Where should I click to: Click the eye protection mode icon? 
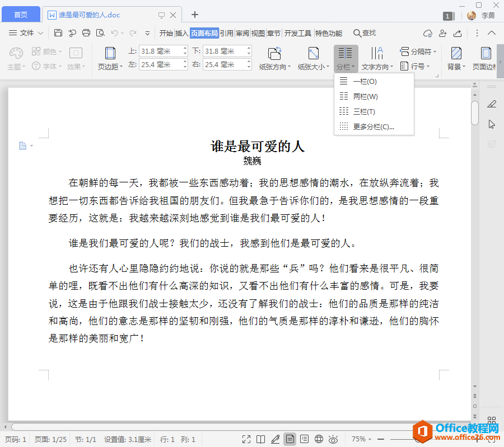pyautogui.click(x=333, y=439)
